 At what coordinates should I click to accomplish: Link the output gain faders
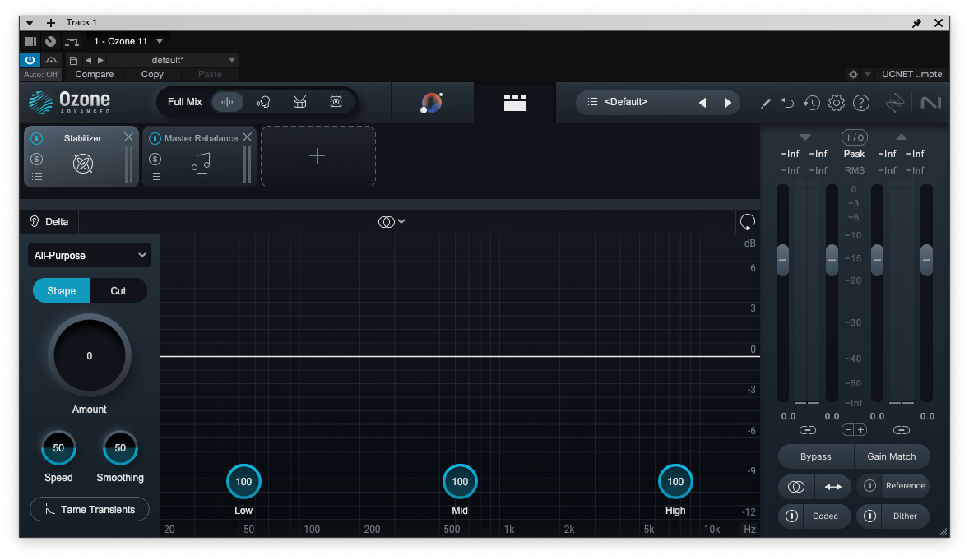tap(901, 430)
